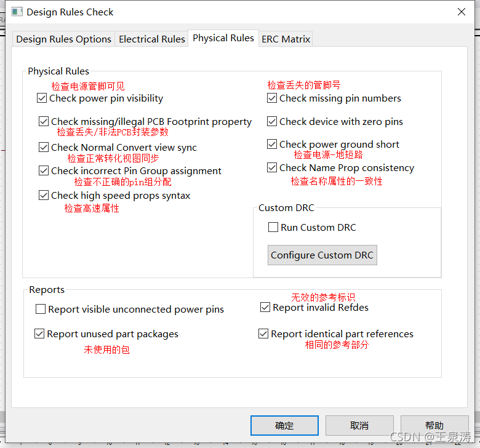Viewport: 480px width, 448px height.
Task: Open the Electrical Rules tab
Action: [151, 39]
